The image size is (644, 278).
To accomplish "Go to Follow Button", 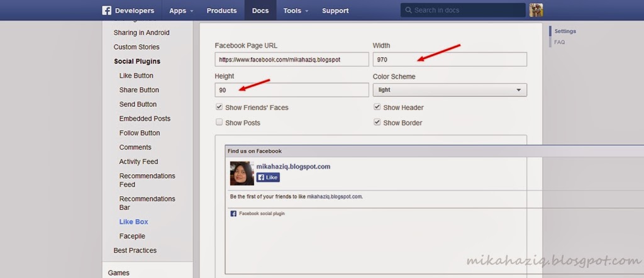I will [140, 133].
